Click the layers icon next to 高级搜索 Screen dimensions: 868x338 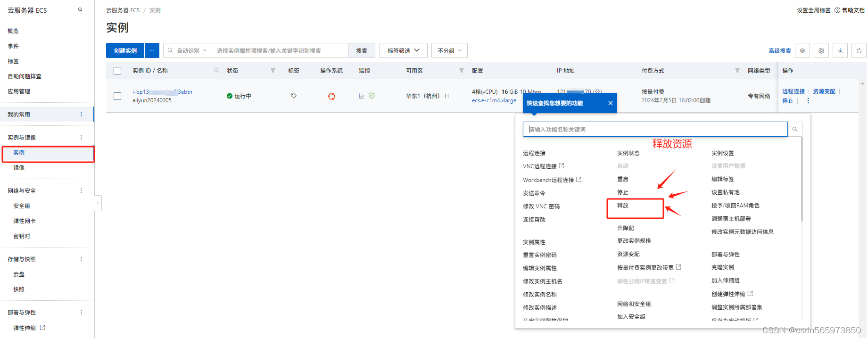point(802,50)
